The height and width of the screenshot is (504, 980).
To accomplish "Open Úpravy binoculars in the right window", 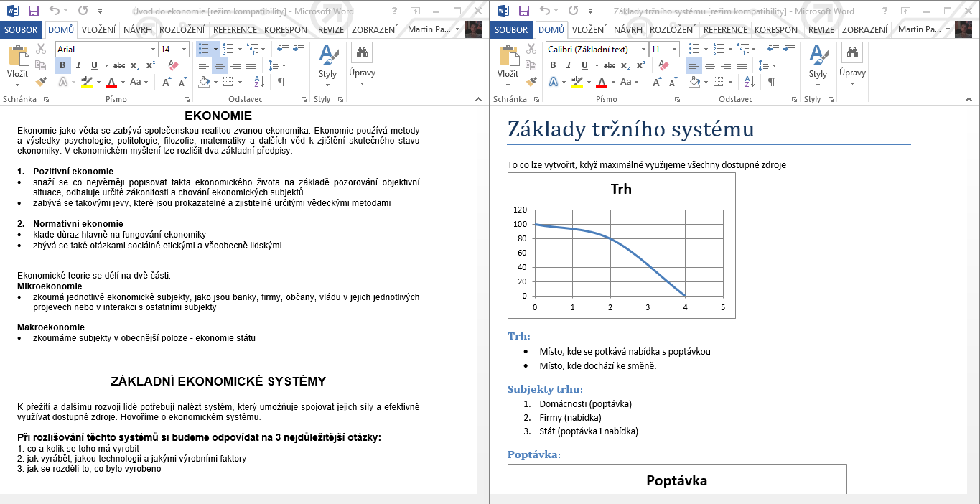I will tap(852, 52).
